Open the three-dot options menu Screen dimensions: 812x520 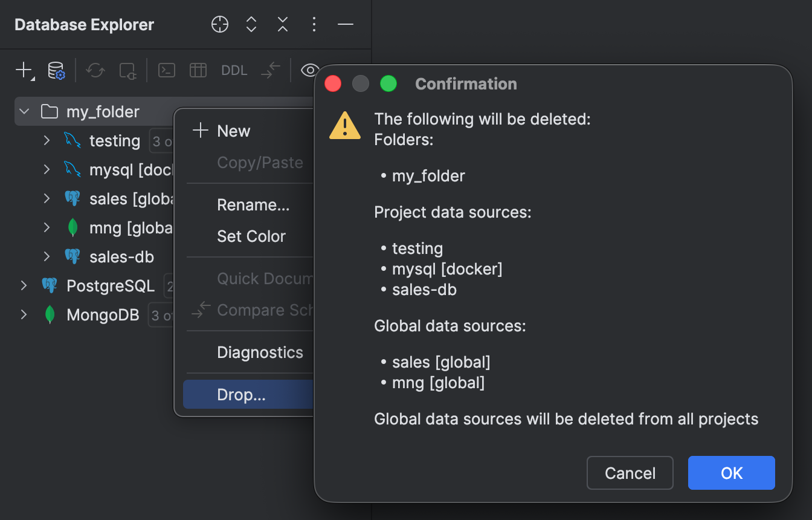tap(314, 24)
